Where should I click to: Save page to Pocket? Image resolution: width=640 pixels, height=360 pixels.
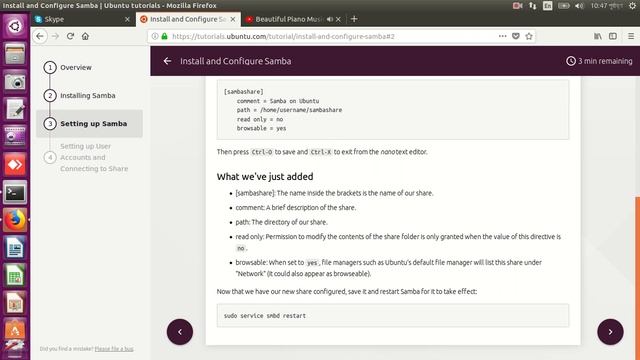tap(516, 36)
